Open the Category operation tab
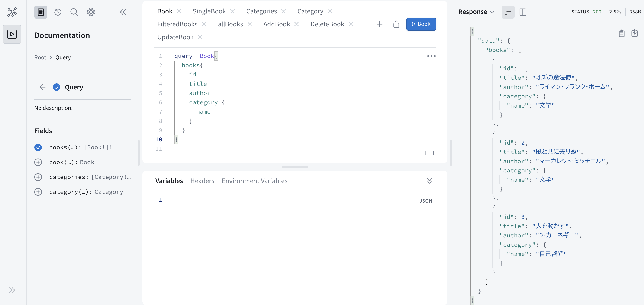Screen dimensions: 644x305 310,11
